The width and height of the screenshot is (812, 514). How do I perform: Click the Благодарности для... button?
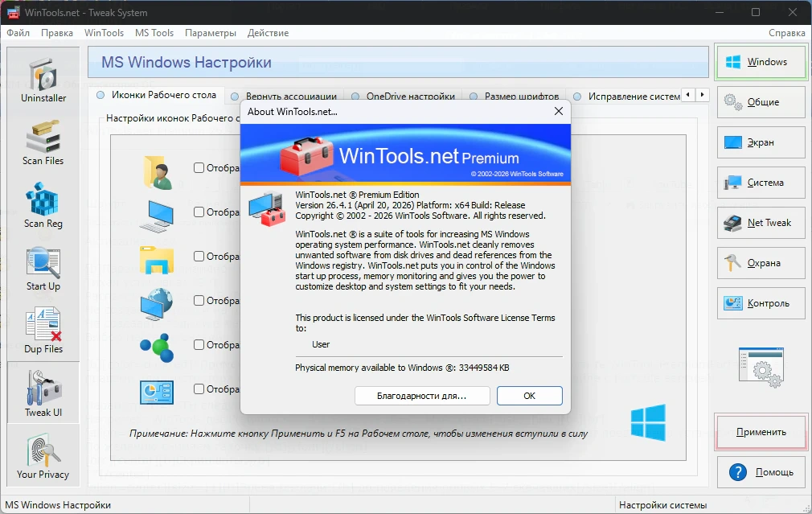(x=422, y=396)
